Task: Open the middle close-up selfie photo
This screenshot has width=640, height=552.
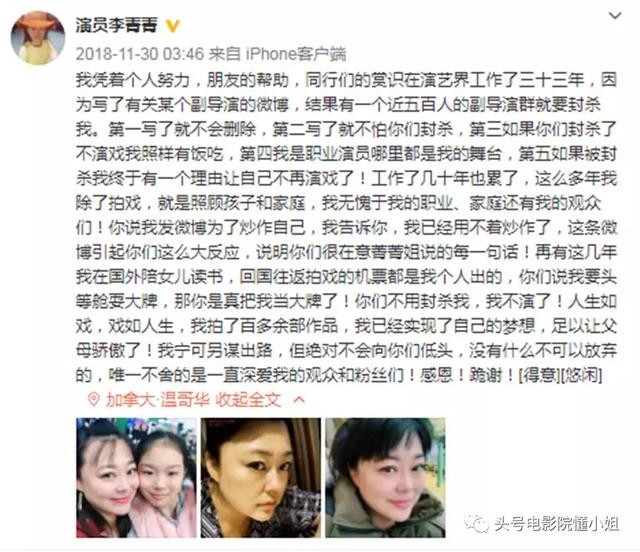Action: click(260, 478)
